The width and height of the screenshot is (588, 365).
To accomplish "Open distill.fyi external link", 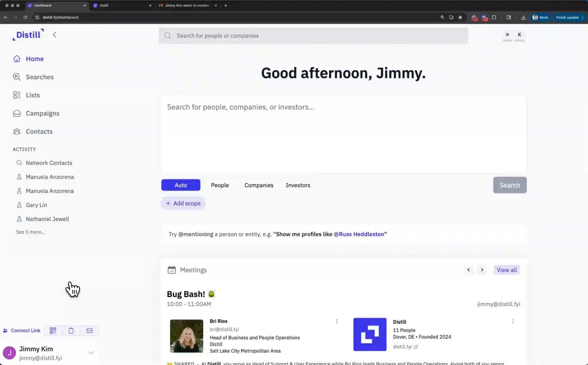I will coord(406,347).
